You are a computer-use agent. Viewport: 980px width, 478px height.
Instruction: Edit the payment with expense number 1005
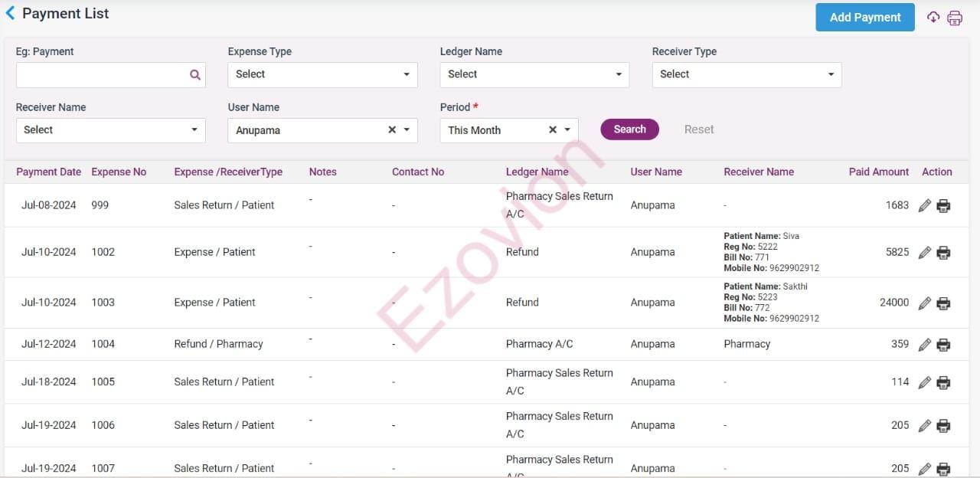(925, 381)
